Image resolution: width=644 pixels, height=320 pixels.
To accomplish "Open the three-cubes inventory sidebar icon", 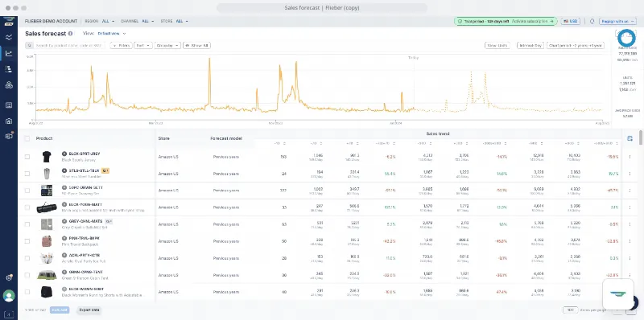I will point(9,85).
